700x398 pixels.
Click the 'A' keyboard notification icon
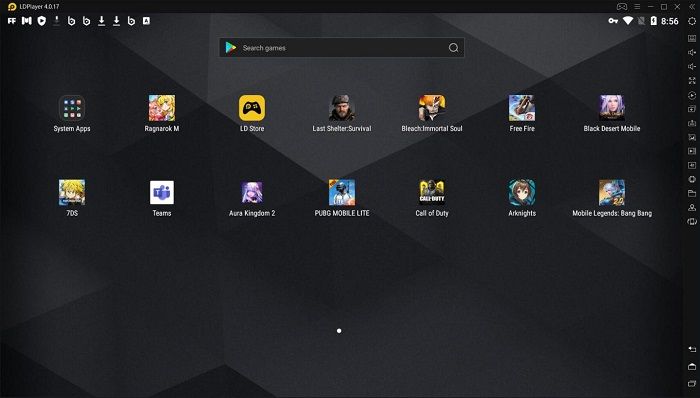(x=146, y=21)
